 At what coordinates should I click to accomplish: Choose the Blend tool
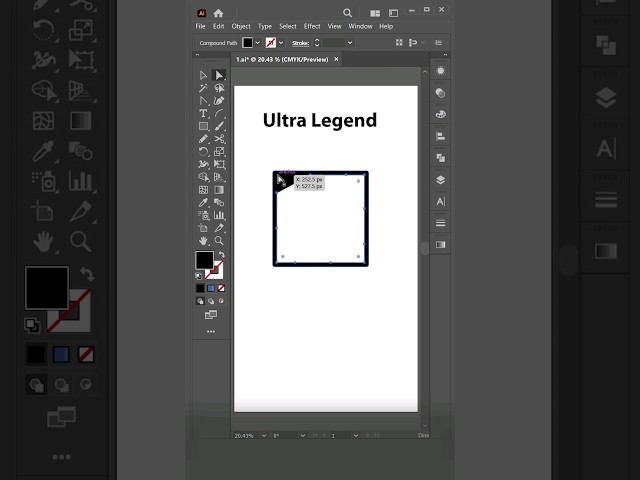(x=219, y=202)
